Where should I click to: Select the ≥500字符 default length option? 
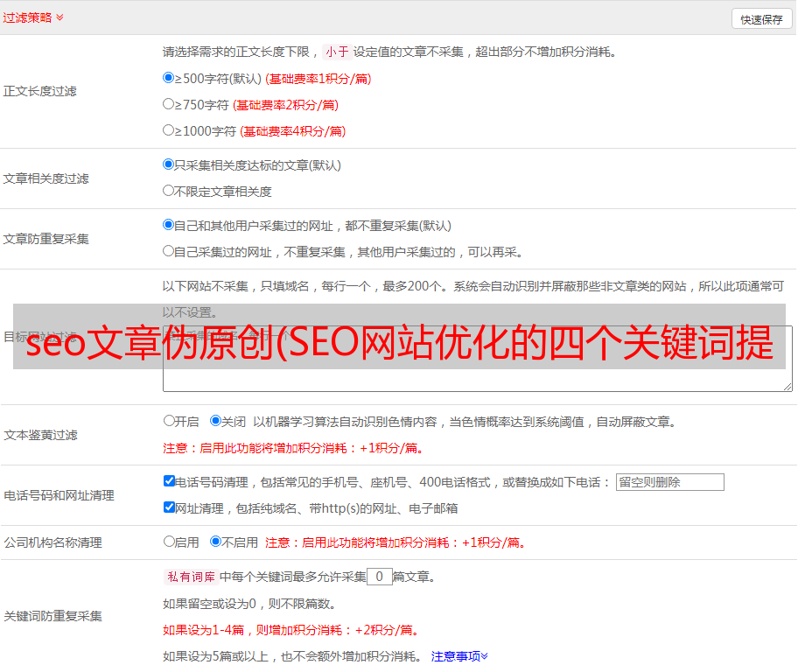click(x=168, y=78)
